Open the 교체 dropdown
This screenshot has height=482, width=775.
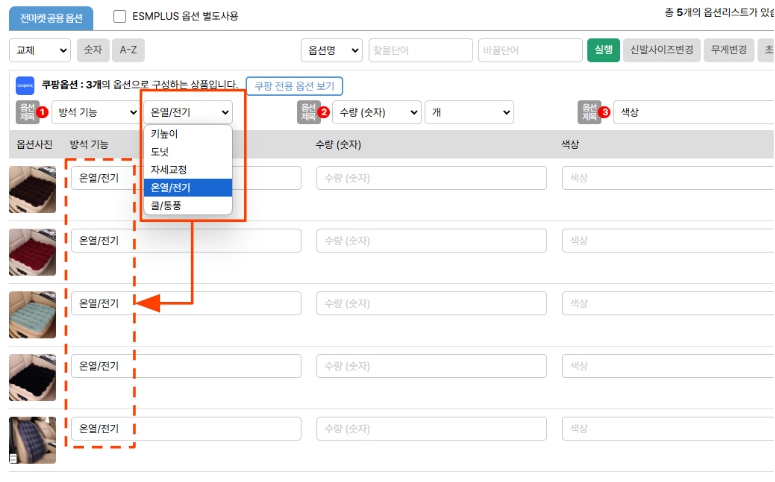tap(40, 50)
